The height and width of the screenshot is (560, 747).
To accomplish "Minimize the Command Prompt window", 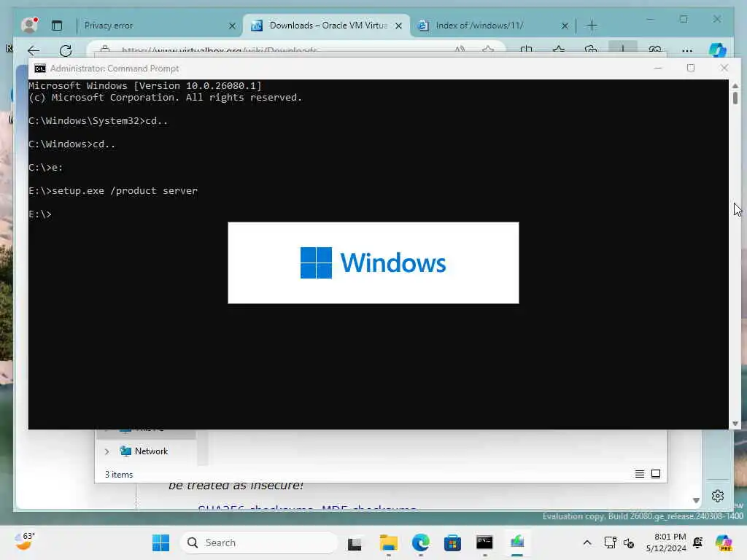I will tap(658, 68).
